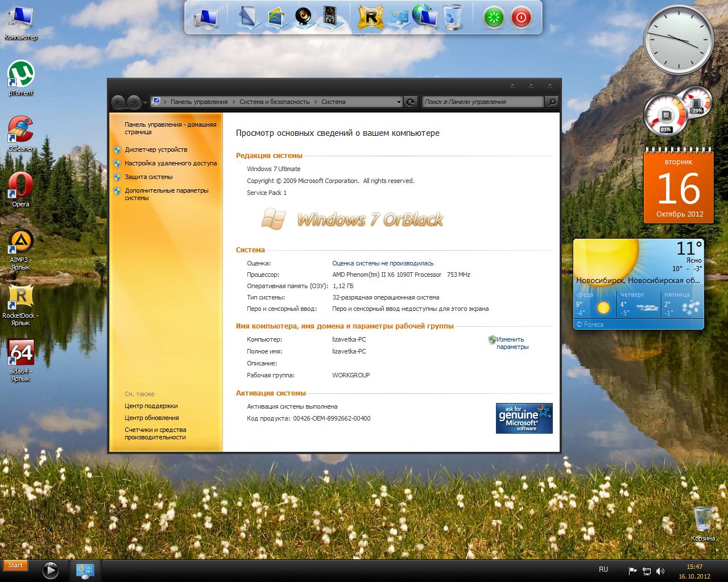Open Центр обновления link
Image resolution: width=728 pixels, height=582 pixels.
151,418
